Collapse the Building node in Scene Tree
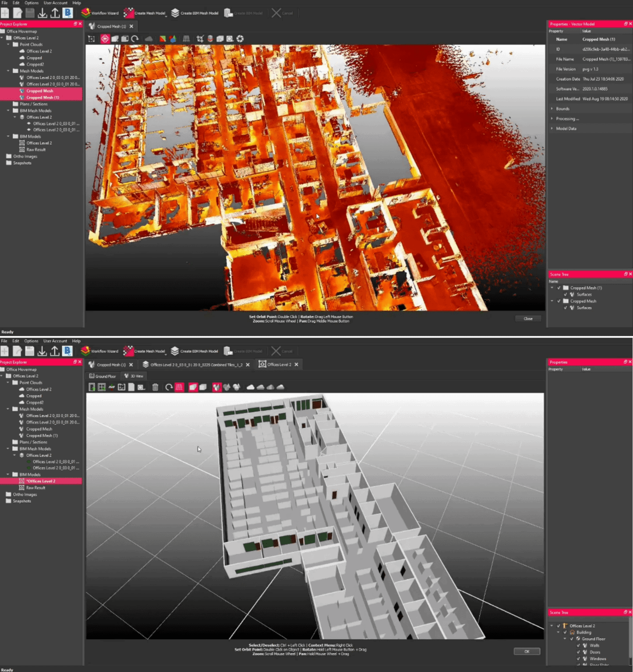 click(559, 632)
